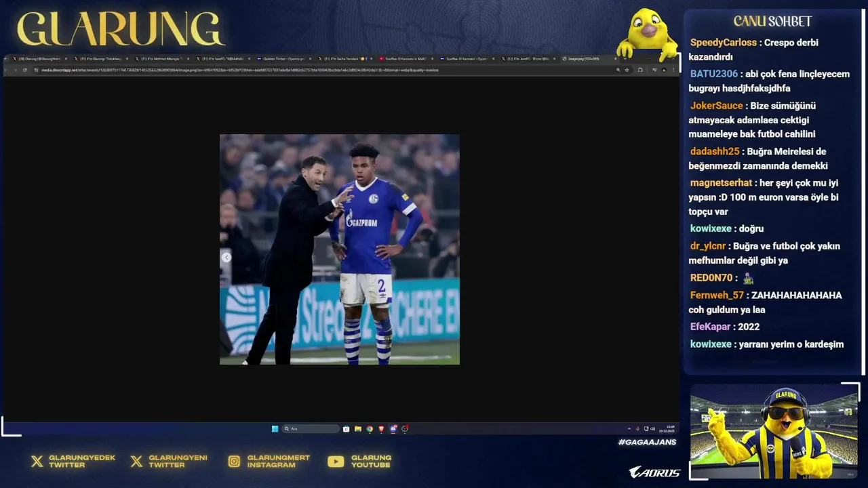This screenshot has width=868, height=488.
Task: Click the GLARUNG title logo
Action: click(120, 28)
